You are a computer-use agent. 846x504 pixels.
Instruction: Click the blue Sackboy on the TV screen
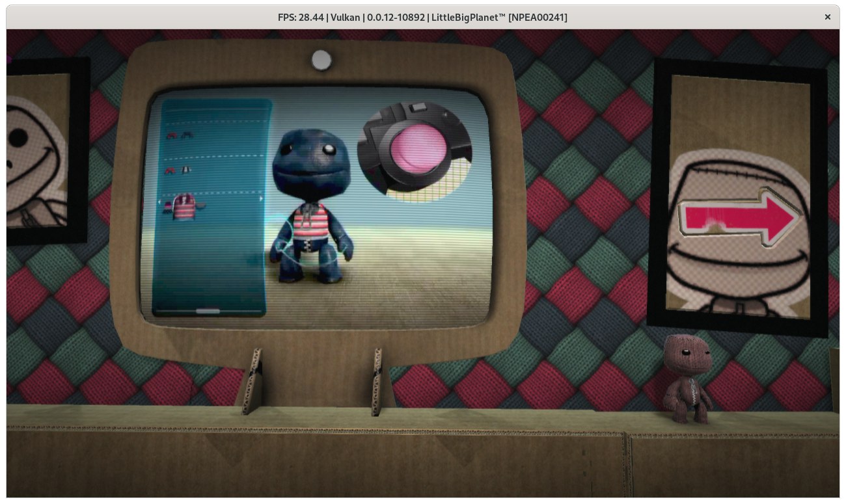(x=312, y=206)
